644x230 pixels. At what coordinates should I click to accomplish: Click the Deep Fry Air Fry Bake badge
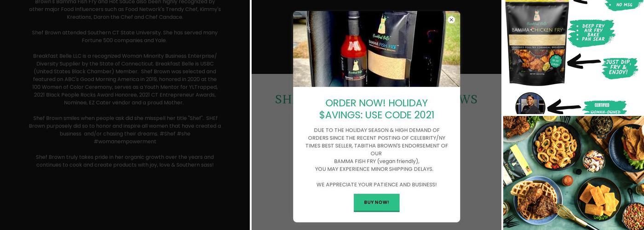pyautogui.click(x=591, y=33)
